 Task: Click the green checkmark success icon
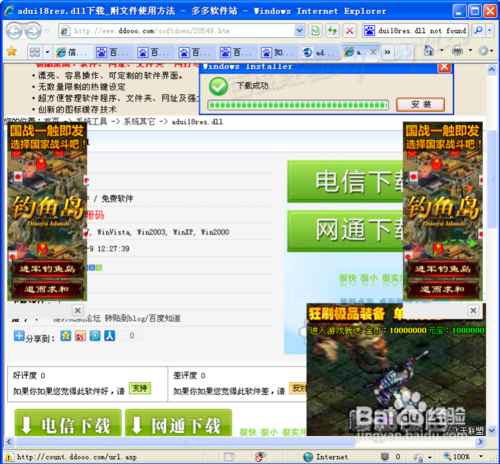218,86
